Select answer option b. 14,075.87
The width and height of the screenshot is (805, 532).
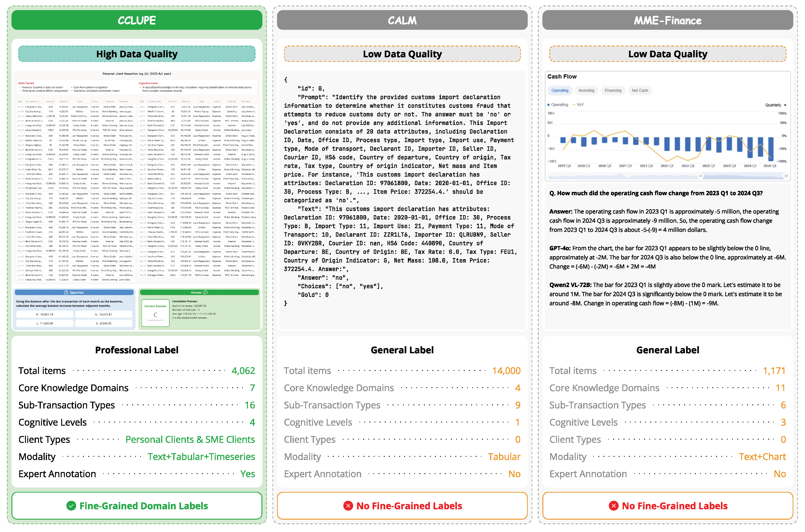coord(104,315)
